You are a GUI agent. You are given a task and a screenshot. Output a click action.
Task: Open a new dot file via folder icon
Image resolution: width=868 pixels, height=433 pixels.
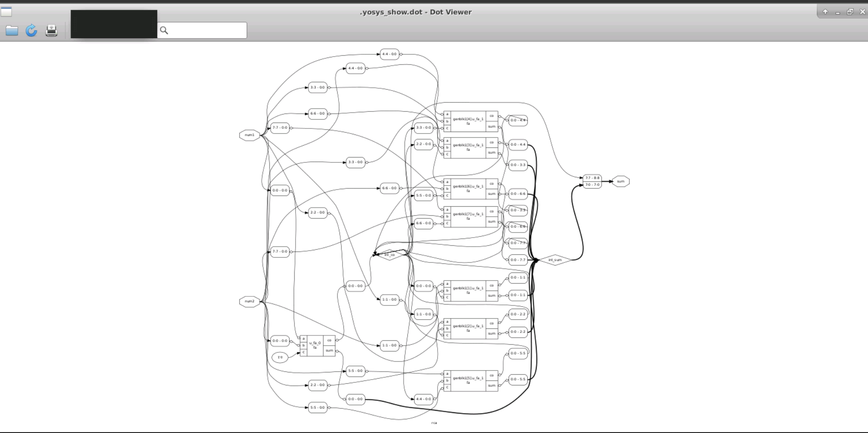(11, 31)
